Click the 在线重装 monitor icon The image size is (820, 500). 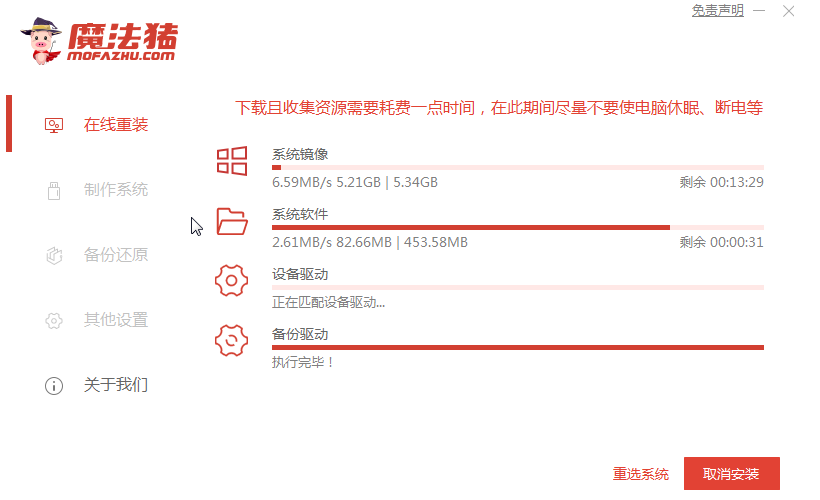pyautogui.click(x=54, y=125)
